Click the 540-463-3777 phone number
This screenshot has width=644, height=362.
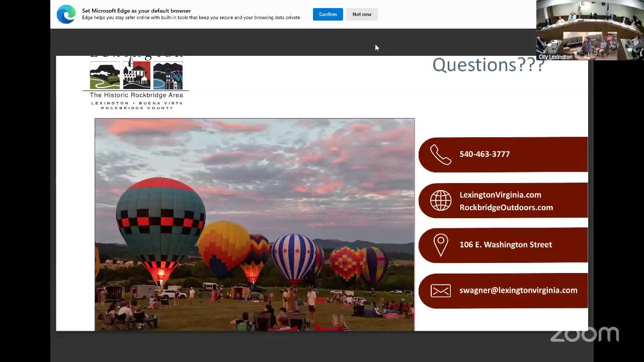pyautogui.click(x=485, y=154)
